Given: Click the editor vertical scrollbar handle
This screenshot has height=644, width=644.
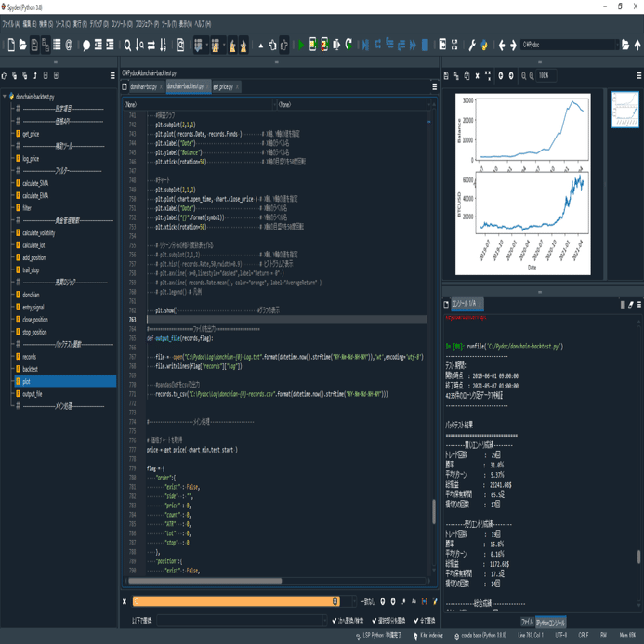Looking at the screenshot, I should [x=434, y=511].
